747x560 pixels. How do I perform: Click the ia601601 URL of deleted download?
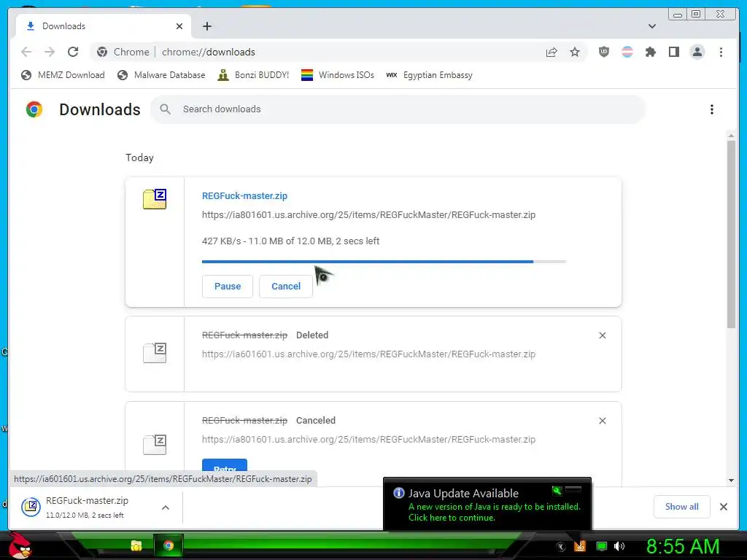coord(368,354)
